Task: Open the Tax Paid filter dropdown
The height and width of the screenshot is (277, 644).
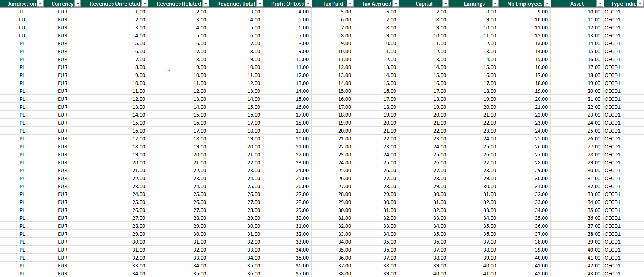Action: click(x=350, y=4)
